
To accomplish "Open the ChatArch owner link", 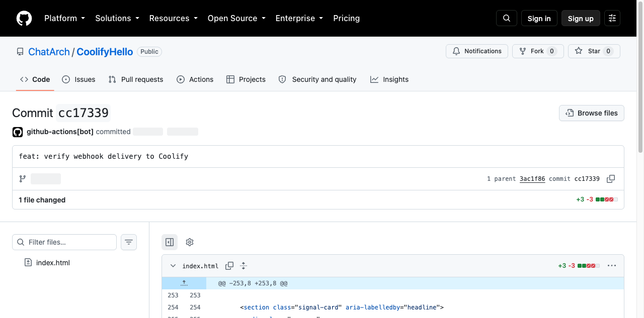I will click(49, 52).
